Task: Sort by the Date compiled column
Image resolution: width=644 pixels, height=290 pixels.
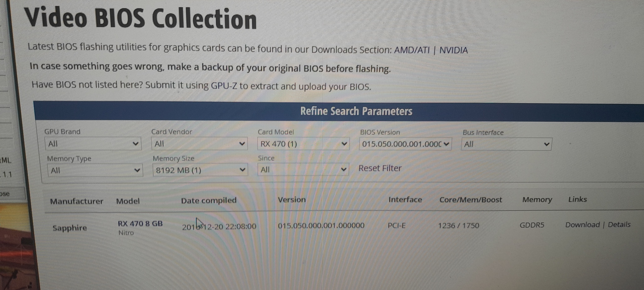Action: pyautogui.click(x=208, y=200)
